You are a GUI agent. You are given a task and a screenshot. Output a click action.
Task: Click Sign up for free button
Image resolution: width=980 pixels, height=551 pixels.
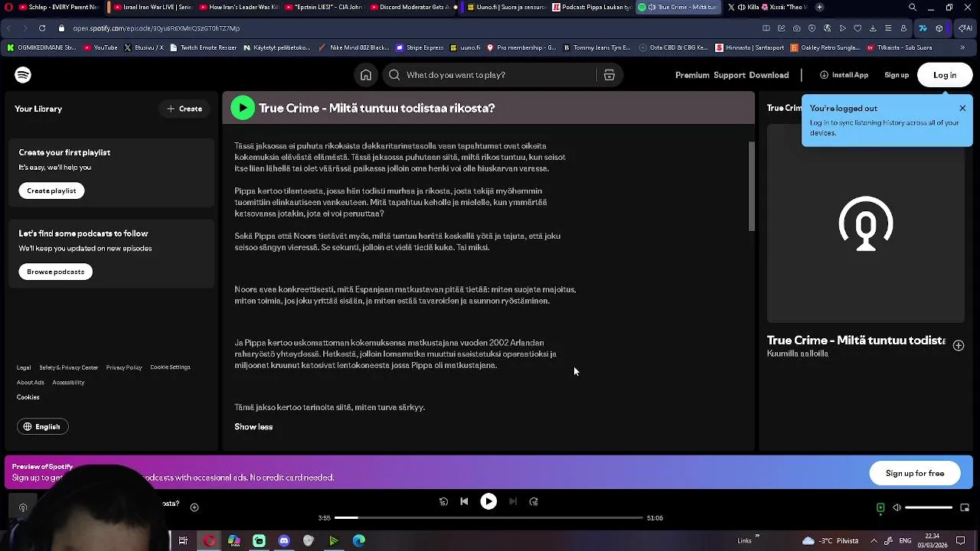point(915,473)
